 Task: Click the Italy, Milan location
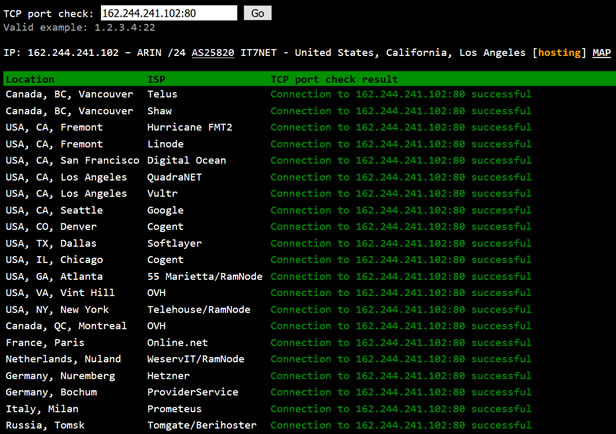click(42, 409)
